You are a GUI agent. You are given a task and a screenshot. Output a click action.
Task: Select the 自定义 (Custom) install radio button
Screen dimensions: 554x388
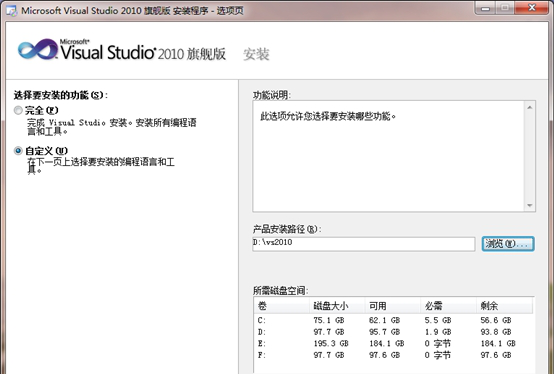point(18,151)
